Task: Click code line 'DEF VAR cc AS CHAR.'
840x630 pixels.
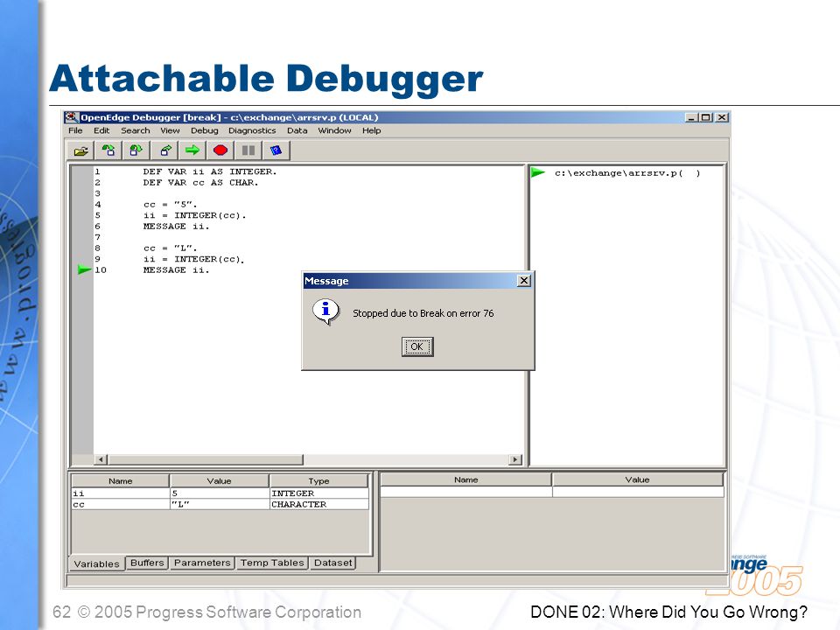Action: coord(201,183)
